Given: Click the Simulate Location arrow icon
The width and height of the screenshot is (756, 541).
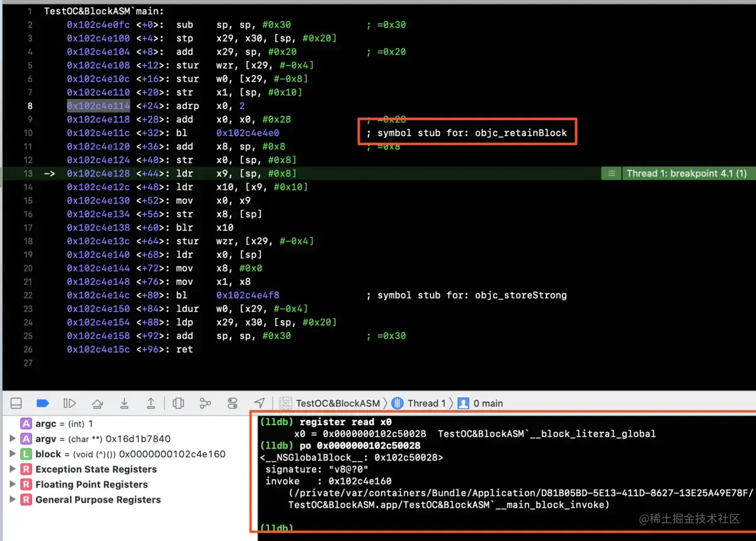Looking at the screenshot, I should coord(260,403).
